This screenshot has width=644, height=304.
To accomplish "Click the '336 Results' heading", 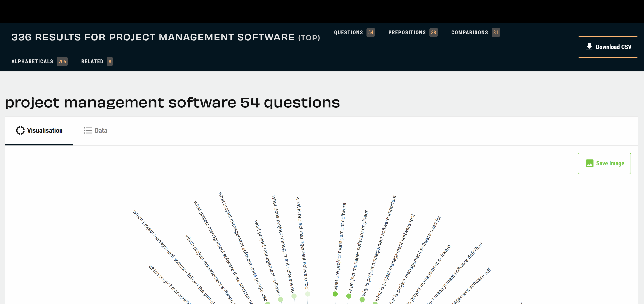I will pos(166,37).
